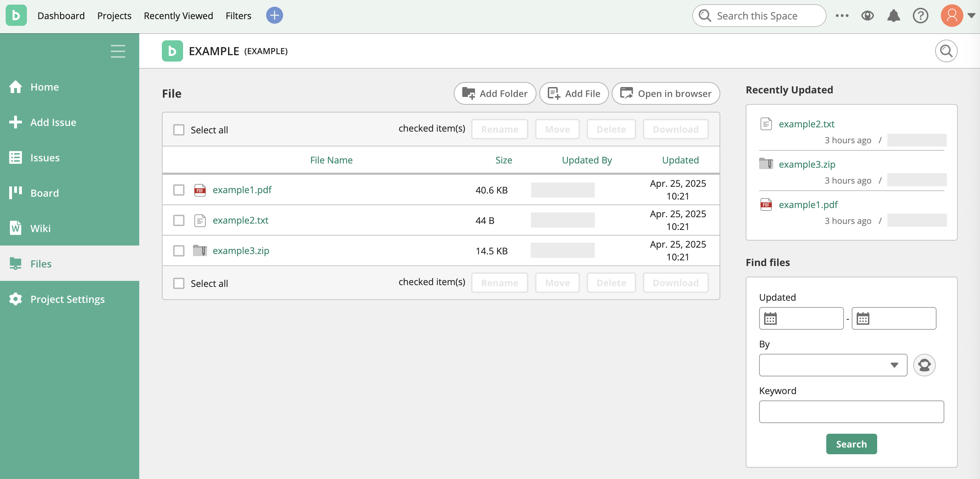This screenshot has width=980, height=479.
Task: Check the example1.pdf row checkbox
Action: tap(179, 190)
